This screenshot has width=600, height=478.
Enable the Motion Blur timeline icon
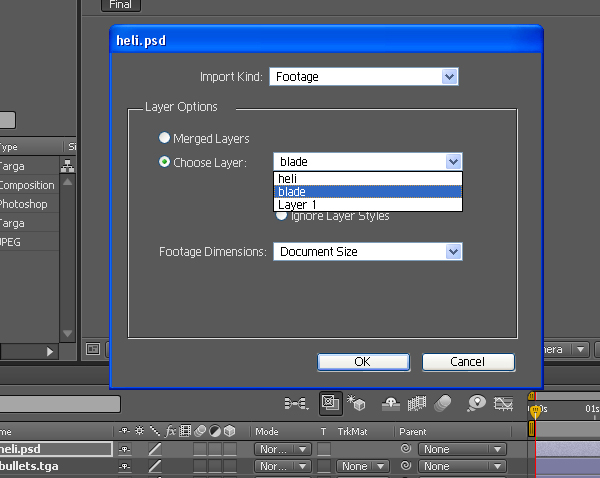[x=443, y=403]
